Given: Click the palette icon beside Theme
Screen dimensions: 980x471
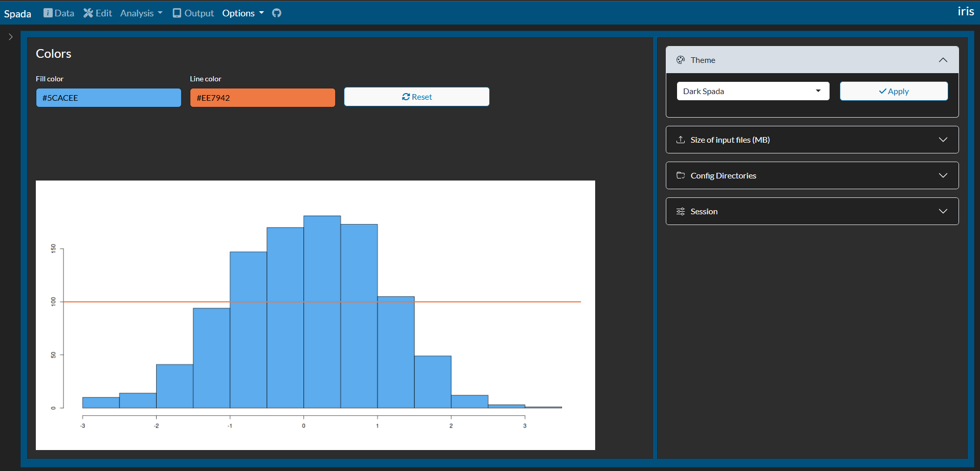Looking at the screenshot, I should (x=681, y=60).
